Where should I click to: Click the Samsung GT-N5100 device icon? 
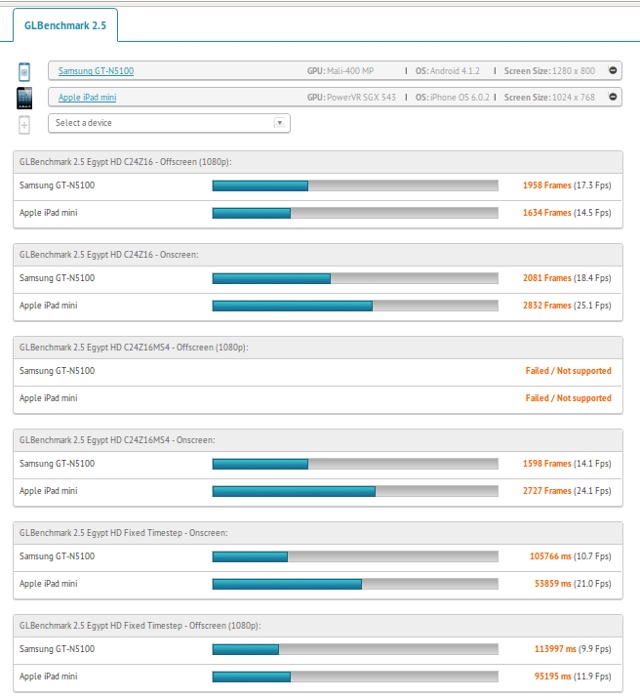[25, 71]
